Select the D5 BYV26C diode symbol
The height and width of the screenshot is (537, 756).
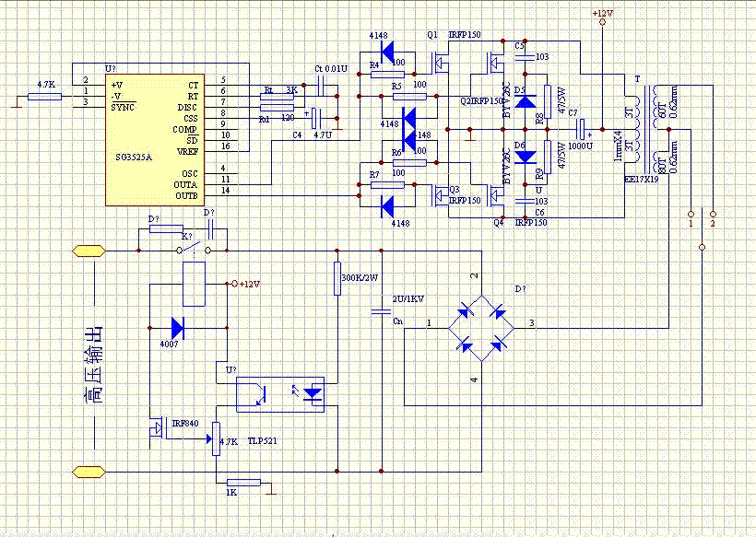(524, 101)
